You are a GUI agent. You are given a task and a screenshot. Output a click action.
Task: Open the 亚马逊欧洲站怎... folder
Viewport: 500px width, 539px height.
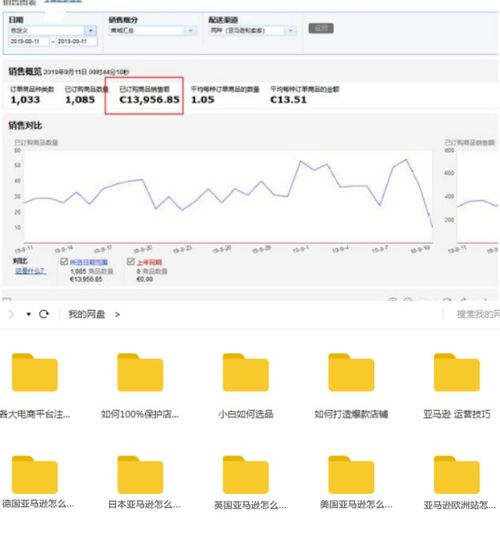tap(457, 475)
